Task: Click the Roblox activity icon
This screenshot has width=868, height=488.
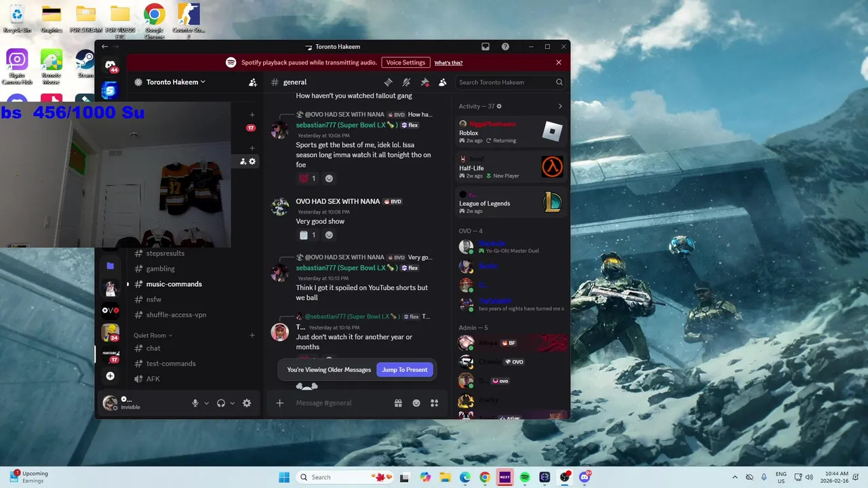Action: [553, 130]
